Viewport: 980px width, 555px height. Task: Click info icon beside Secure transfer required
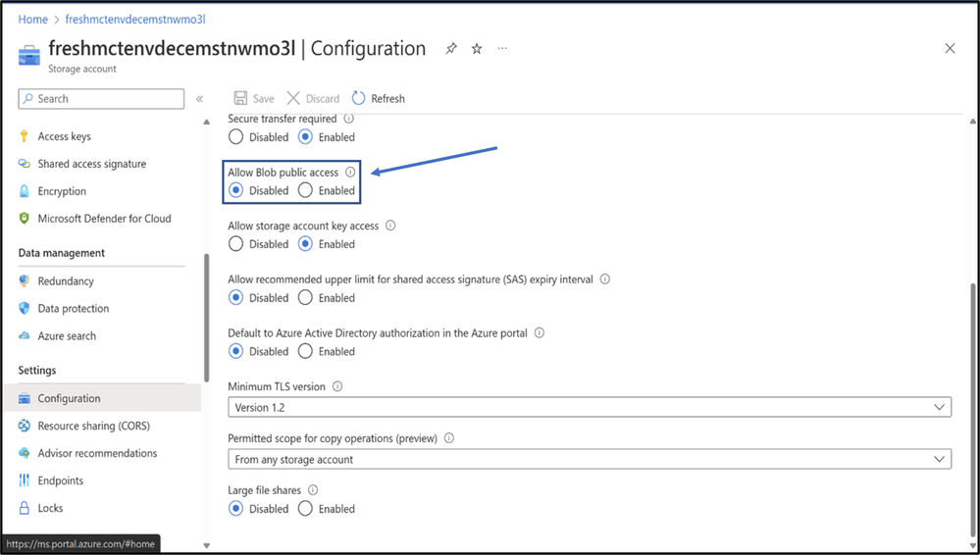pos(349,118)
